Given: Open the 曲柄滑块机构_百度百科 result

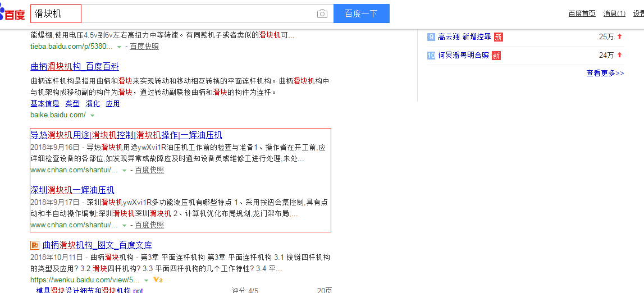Looking at the screenshot, I should click(75, 67).
